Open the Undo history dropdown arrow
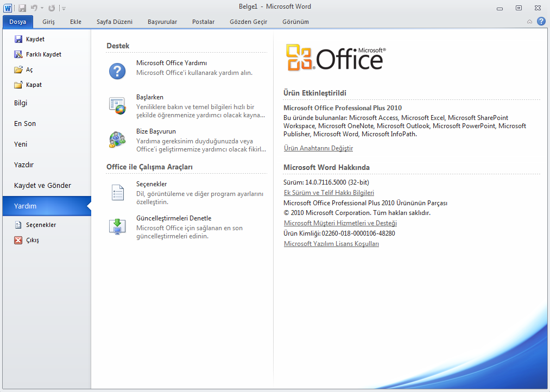The image size is (550, 392). click(41, 9)
